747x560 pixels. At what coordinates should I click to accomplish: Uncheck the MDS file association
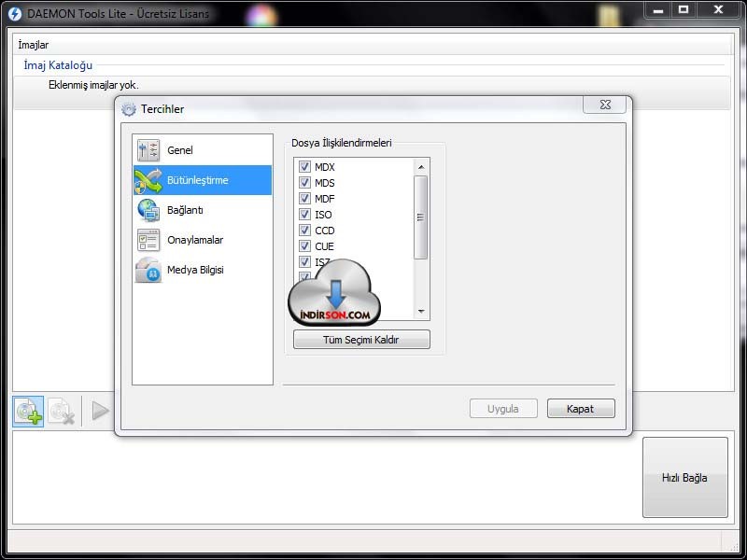tap(305, 182)
